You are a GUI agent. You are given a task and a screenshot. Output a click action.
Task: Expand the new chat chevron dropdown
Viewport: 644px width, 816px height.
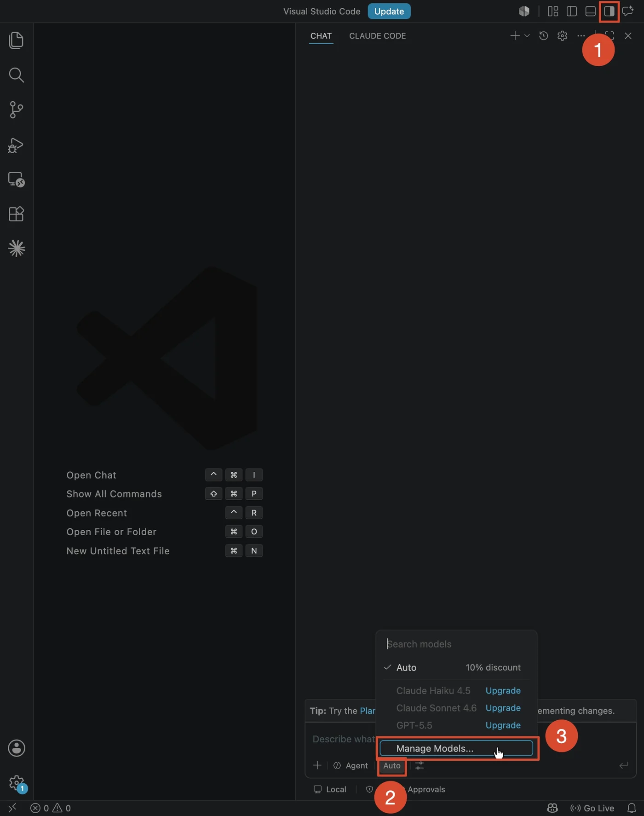[527, 36]
